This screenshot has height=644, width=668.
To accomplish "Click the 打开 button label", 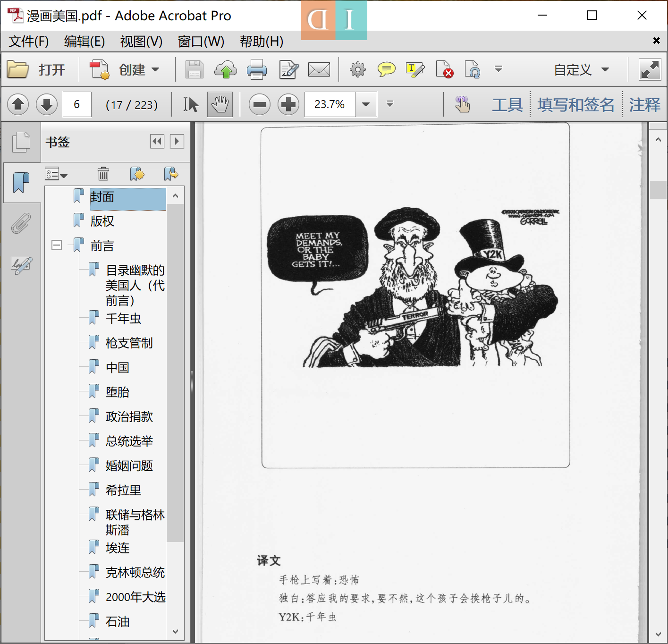I will [52, 70].
